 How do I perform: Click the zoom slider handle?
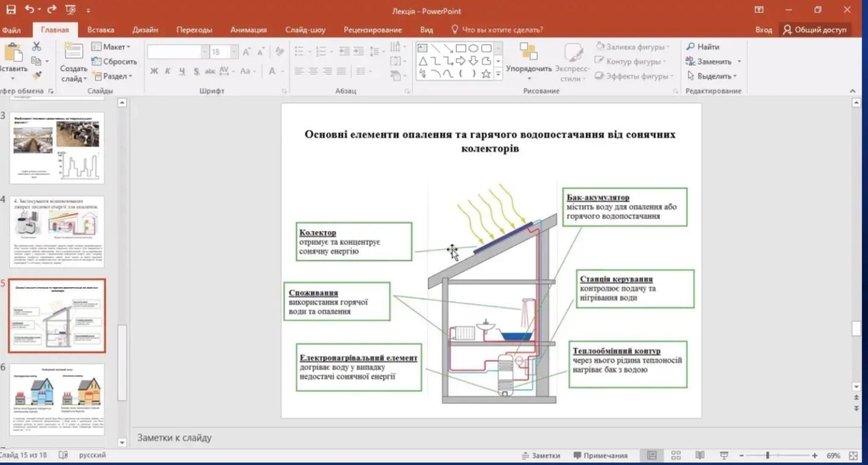coord(767,456)
